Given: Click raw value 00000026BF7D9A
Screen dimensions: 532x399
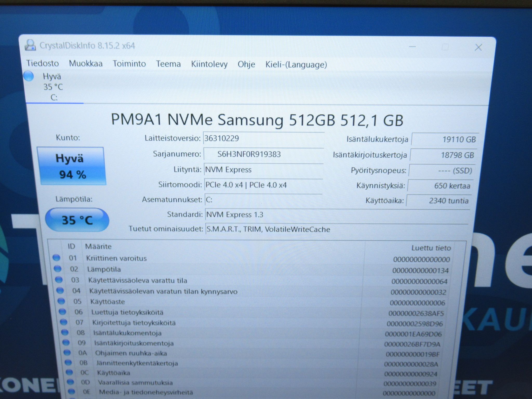Looking at the screenshot, I should pos(412,344).
